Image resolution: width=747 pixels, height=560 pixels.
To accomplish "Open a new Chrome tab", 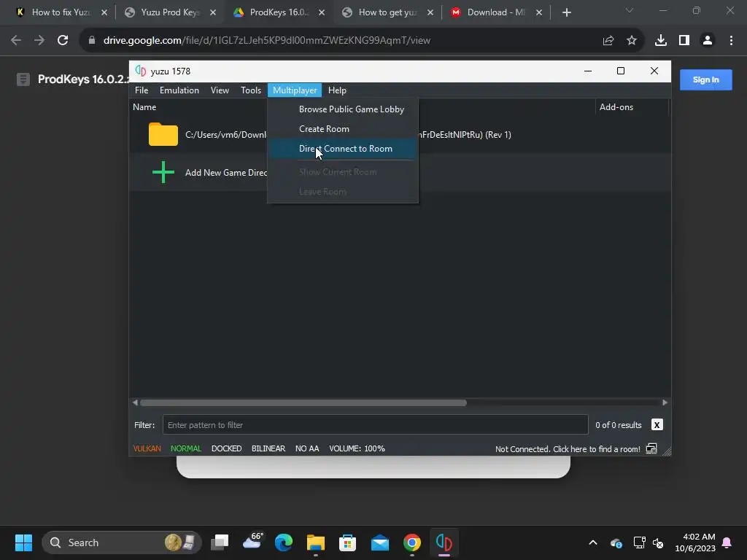I will [566, 12].
